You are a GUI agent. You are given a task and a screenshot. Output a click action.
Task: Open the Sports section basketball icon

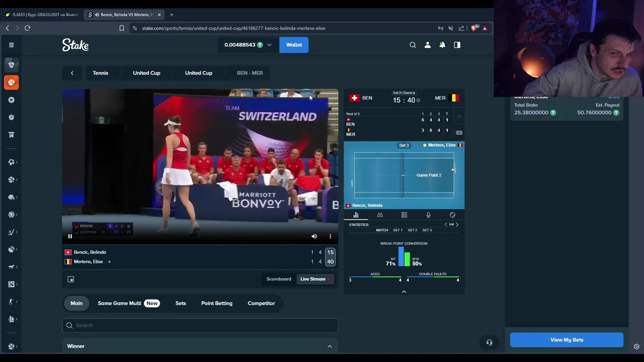pyautogui.click(x=11, y=82)
